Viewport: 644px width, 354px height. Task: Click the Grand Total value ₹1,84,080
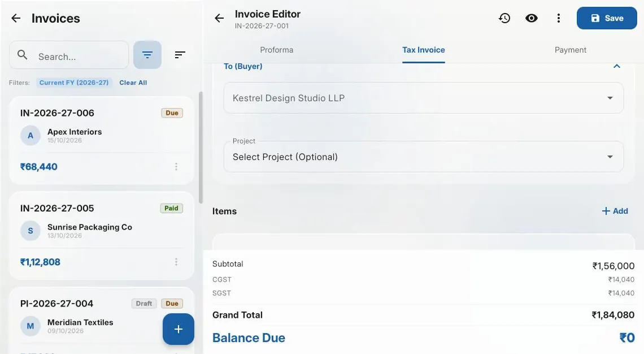click(x=613, y=315)
